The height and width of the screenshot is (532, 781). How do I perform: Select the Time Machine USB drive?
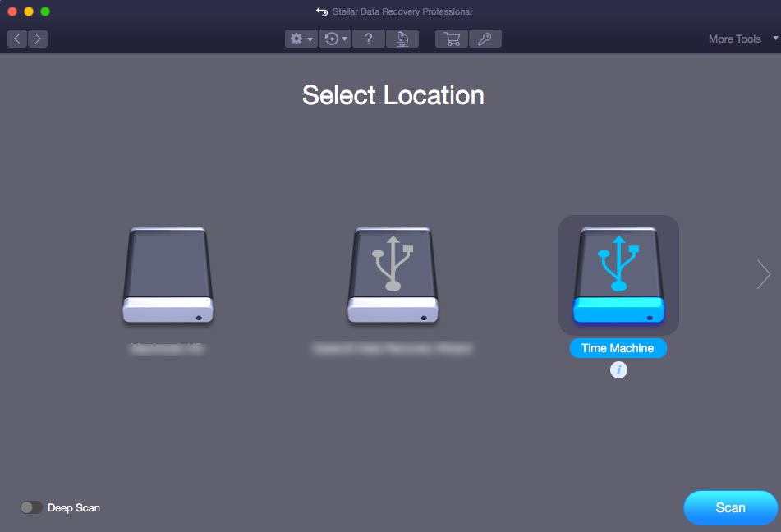(x=618, y=275)
